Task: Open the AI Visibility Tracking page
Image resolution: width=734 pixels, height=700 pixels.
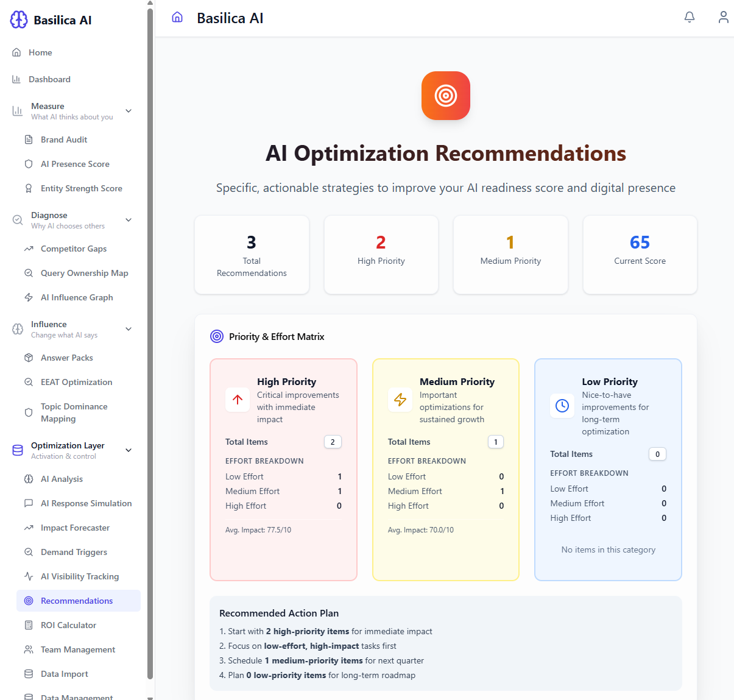Action: pyautogui.click(x=80, y=576)
